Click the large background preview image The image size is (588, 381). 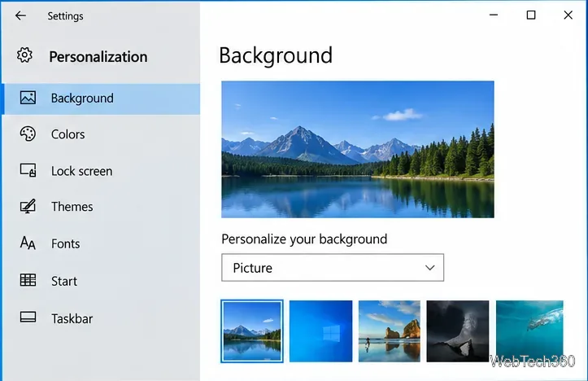358,150
